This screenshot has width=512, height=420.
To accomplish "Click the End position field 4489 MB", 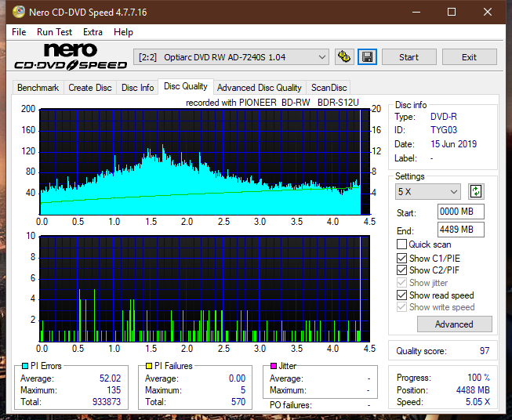I will (x=460, y=230).
